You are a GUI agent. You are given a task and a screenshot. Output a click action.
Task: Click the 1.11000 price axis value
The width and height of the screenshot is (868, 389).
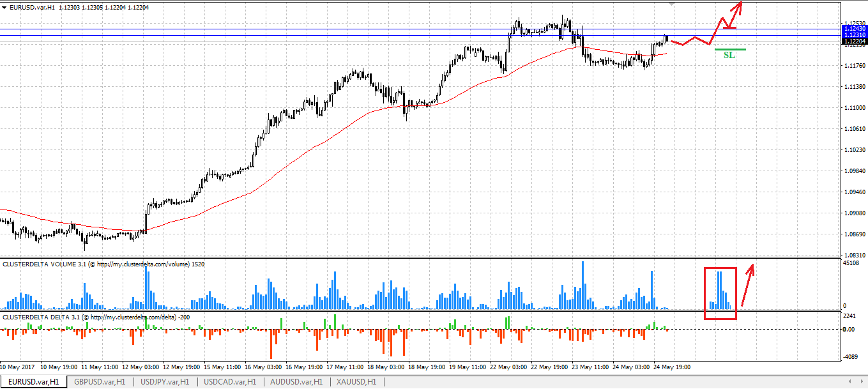[x=855, y=108]
